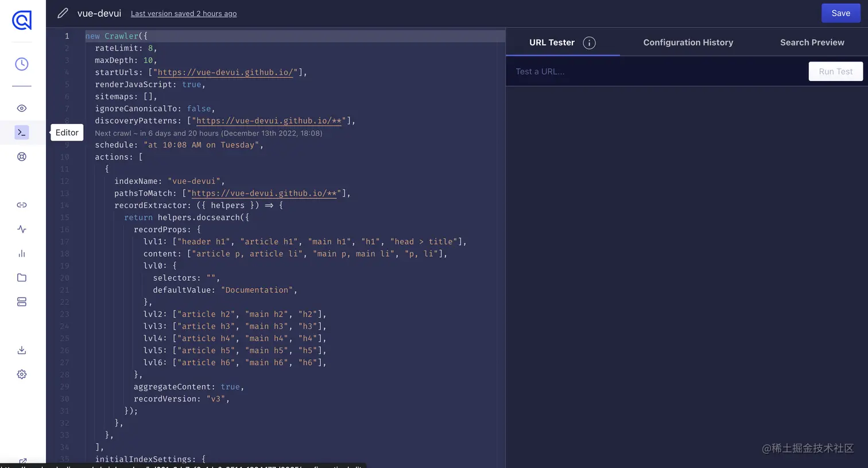Click the lvl1 selectors line

coord(305,241)
